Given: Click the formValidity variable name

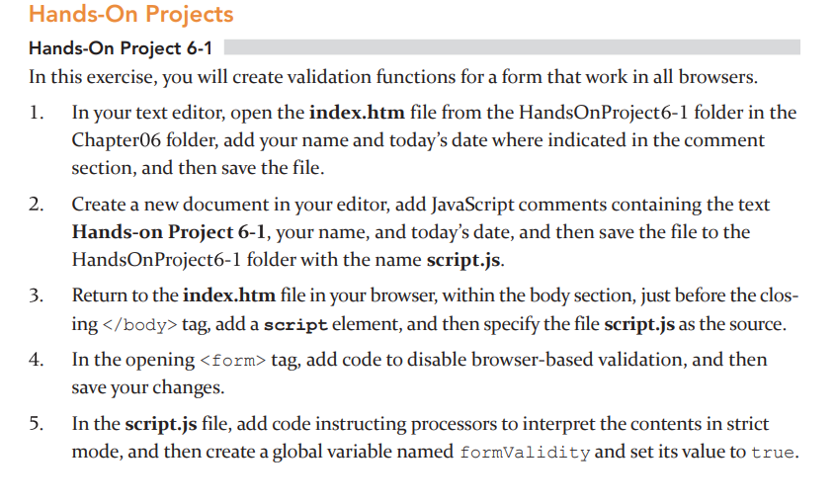Looking at the screenshot, I should pyautogui.click(x=525, y=453).
